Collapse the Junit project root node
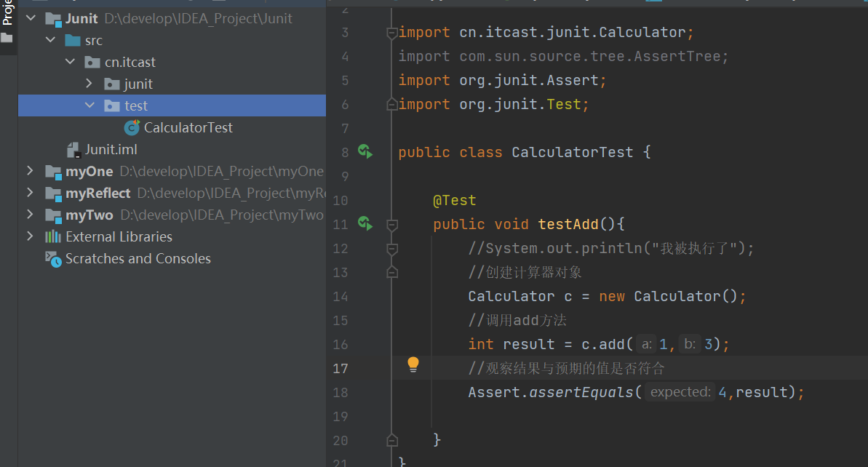 pos(30,18)
